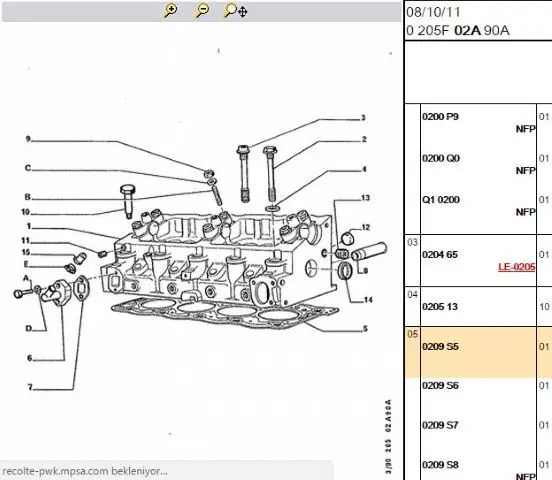
Task: Select part number 0205 13
Action: 440,306
